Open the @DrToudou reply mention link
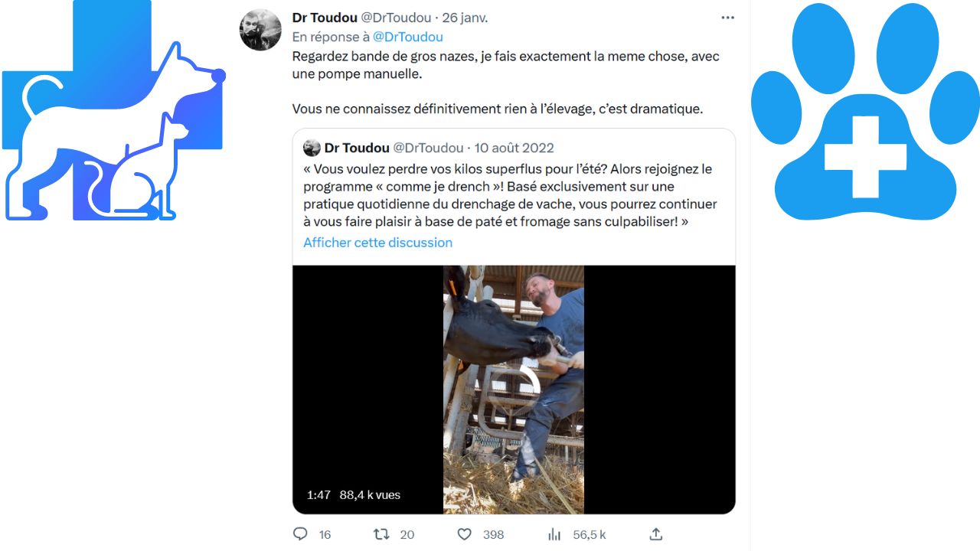Viewport: 980px width, 551px height. click(x=407, y=37)
